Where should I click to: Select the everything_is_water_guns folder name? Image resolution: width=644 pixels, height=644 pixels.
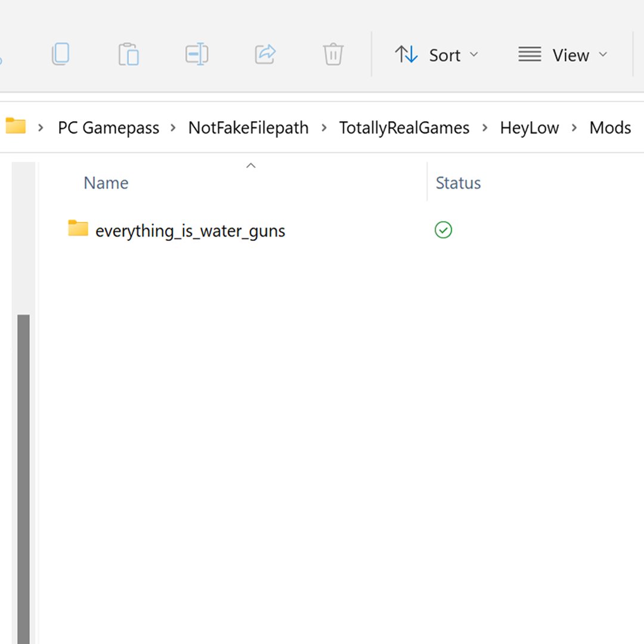190,231
